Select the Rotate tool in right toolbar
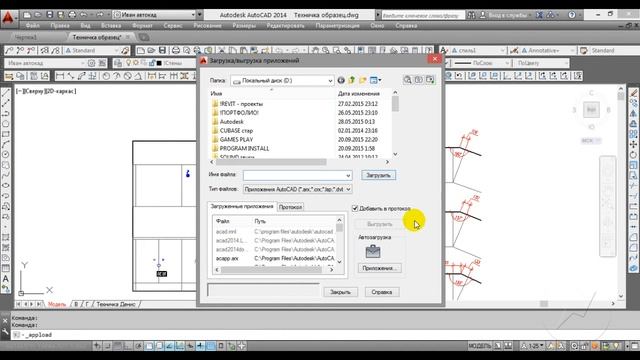 [633, 155]
